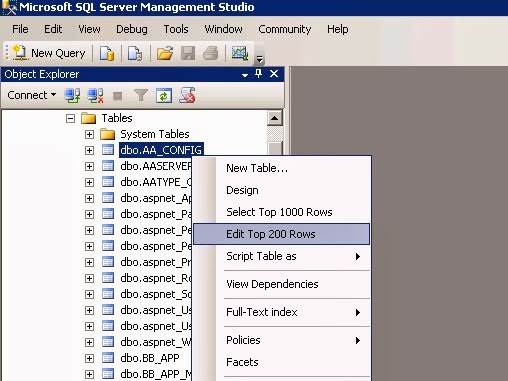The image size is (508, 381).
Task: Expand the dbo.AATYPE table node
Action: [x=89, y=182]
